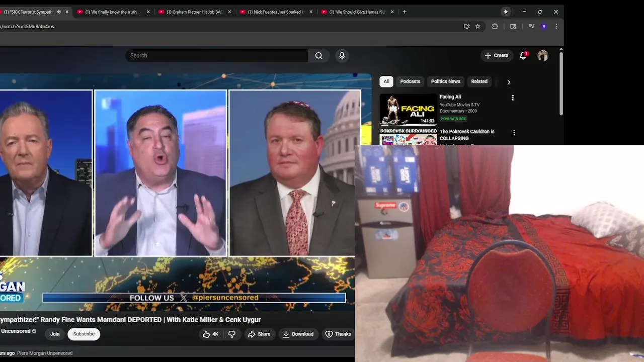Image resolution: width=644 pixels, height=362 pixels.
Task: Dislike the video with thumbs down
Action: pyautogui.click(x=232, y=334)
